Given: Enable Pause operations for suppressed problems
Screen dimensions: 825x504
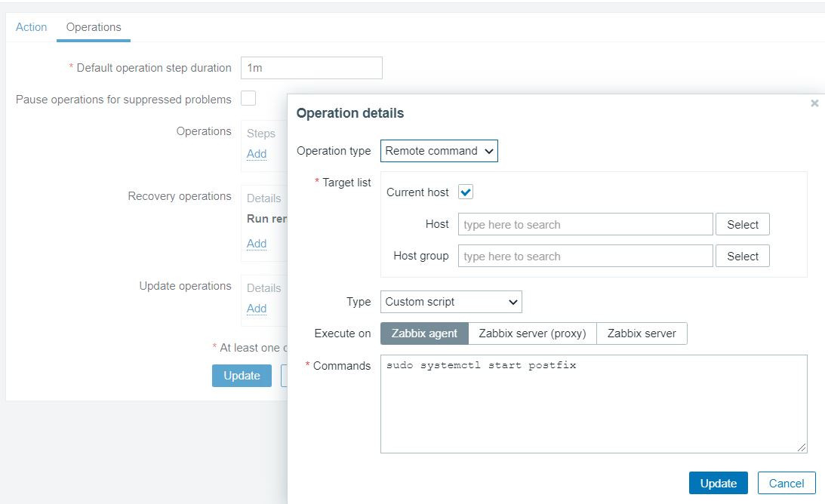Looking at the screenshot, I should pos(248,99).
